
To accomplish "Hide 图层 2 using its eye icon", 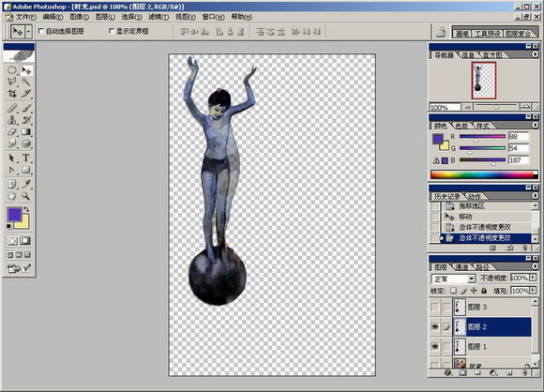I will pyautogui.click(x=434, y=326).
